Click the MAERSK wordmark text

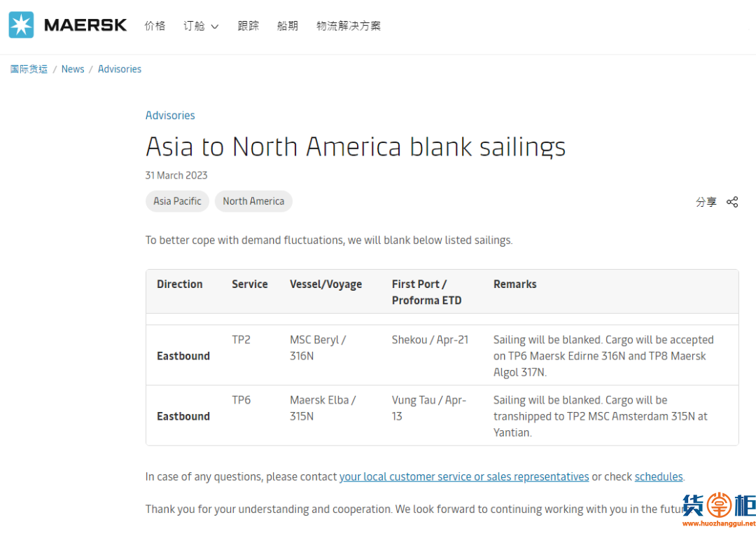click(85, 25)
